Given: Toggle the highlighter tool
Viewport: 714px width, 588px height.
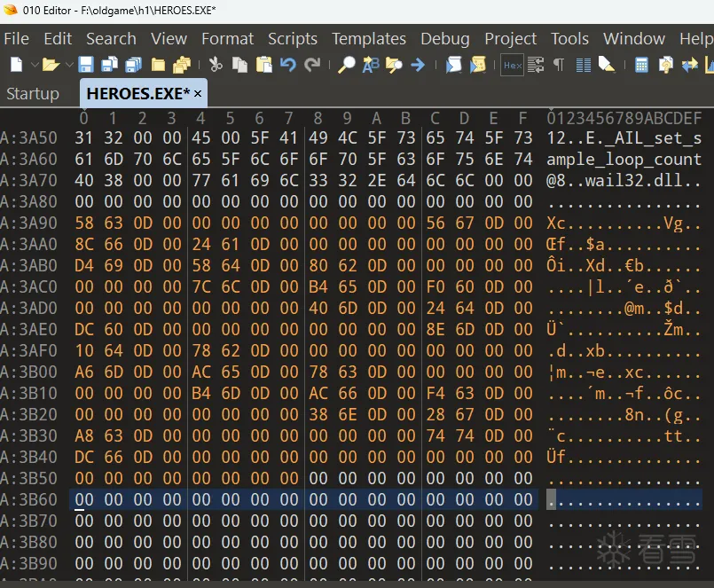Looking at the screenshot, I should pos(607,65).
